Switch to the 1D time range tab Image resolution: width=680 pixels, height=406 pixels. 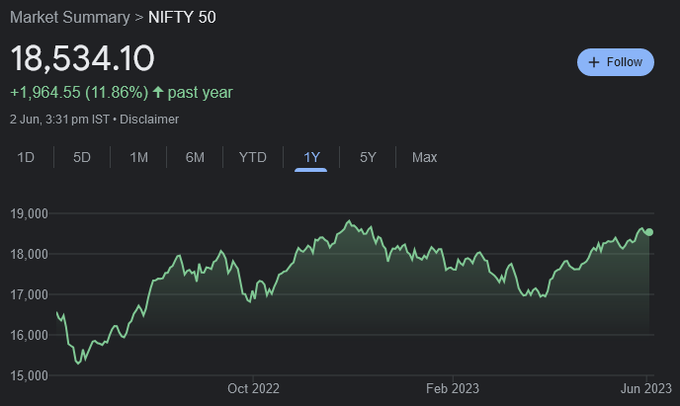(26, 157)
